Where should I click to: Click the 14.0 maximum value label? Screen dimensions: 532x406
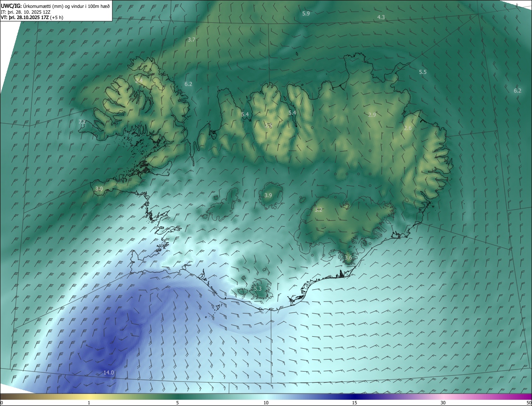pos(108,373)
